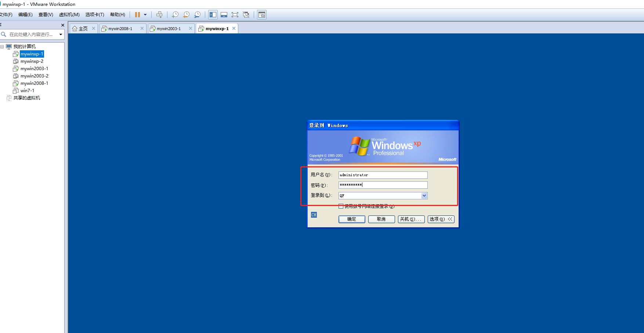
Task: Close the mywin2003-1 tab
Action: pyautogui.click(x=191, y=28)
